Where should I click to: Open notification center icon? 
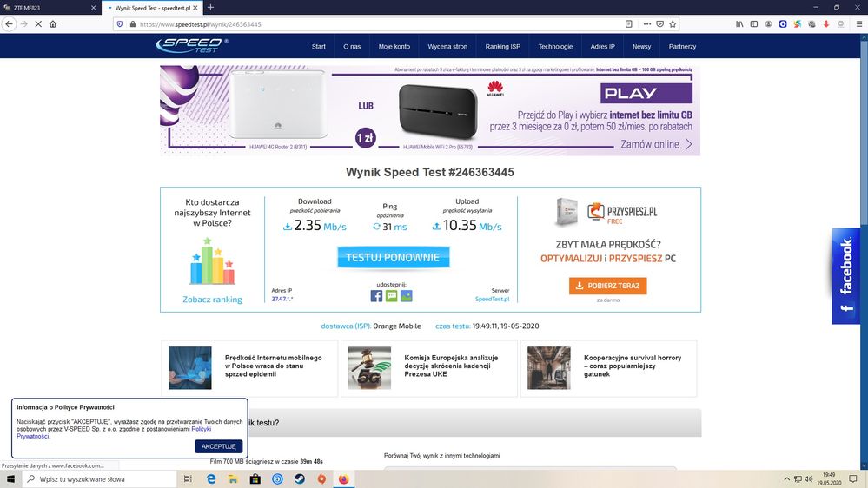click(x=853, y=479)
